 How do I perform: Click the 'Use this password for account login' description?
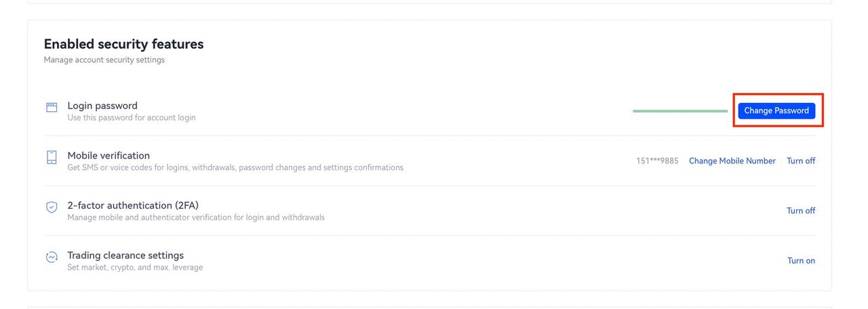[x=132, y=117]
